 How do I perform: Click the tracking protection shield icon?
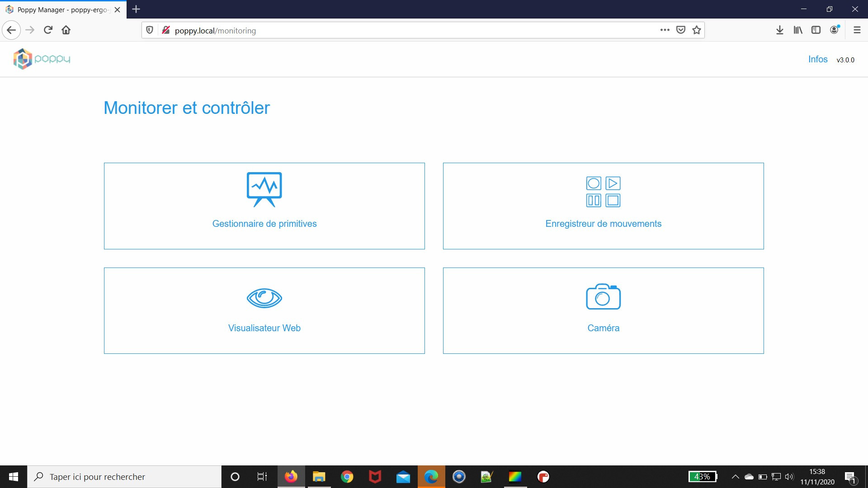pos(150,30)
